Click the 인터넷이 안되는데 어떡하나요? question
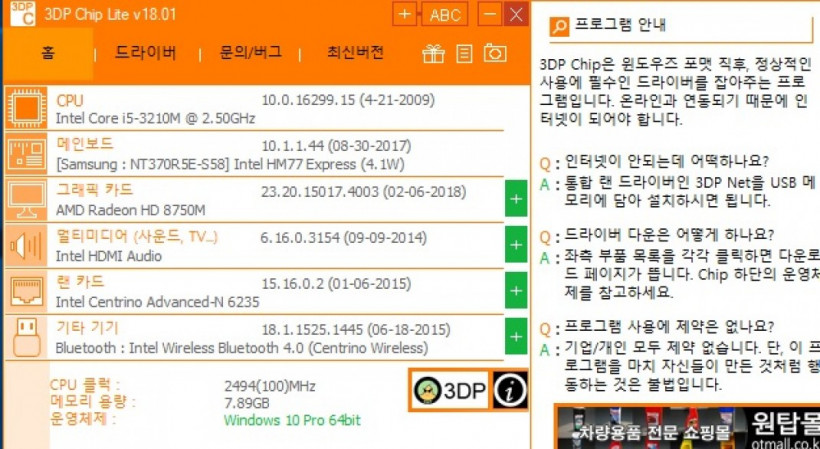The width and height of the screenshot is (820, 449). click(667, 161)
